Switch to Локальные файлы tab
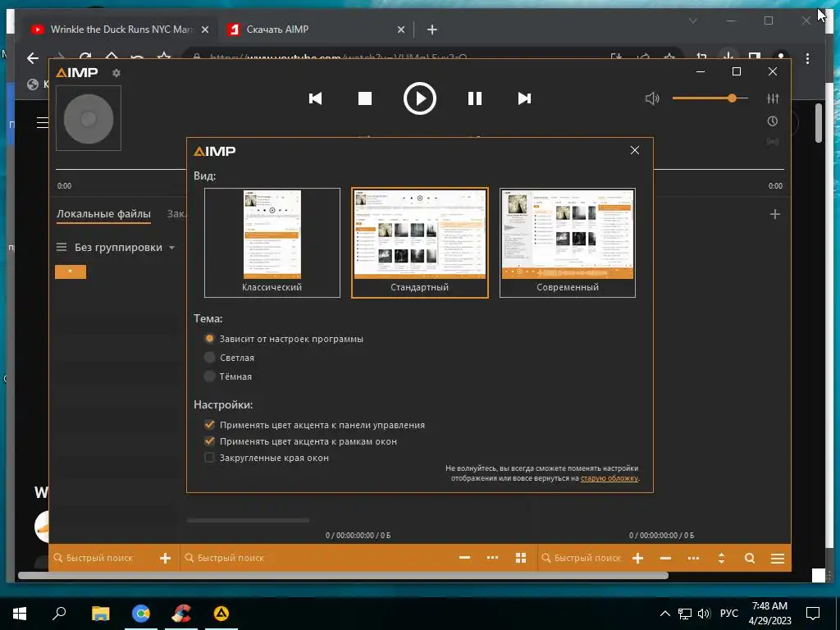 click(x=103, y=214)
